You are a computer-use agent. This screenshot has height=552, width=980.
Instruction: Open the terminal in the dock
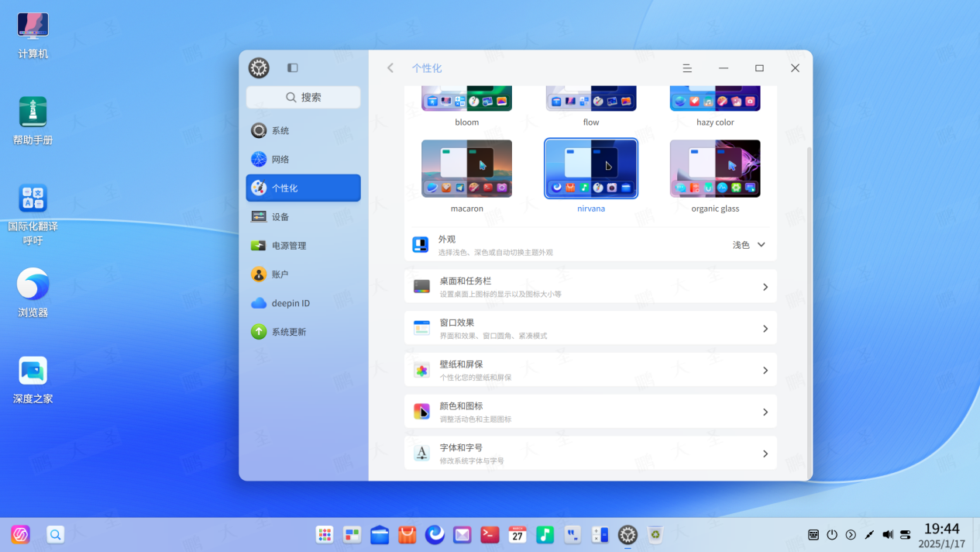point(490,534)
